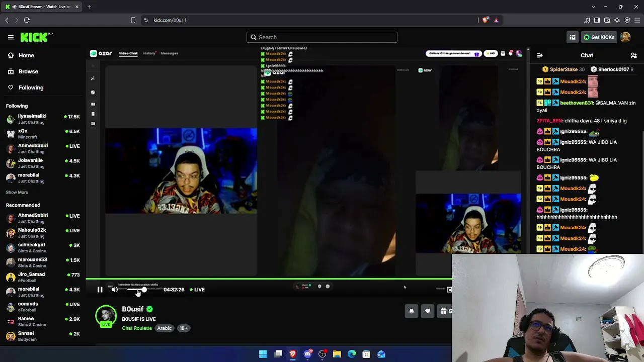Open recommended channel Snnsei
This screenshot has height=362, width=644.
(43, 336)
